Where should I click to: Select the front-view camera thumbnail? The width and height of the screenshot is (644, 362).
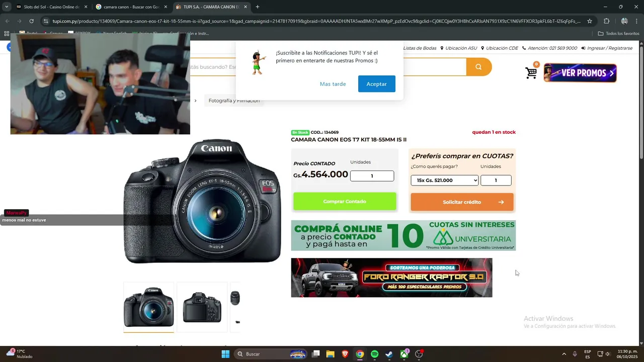[x=148, y=307]
